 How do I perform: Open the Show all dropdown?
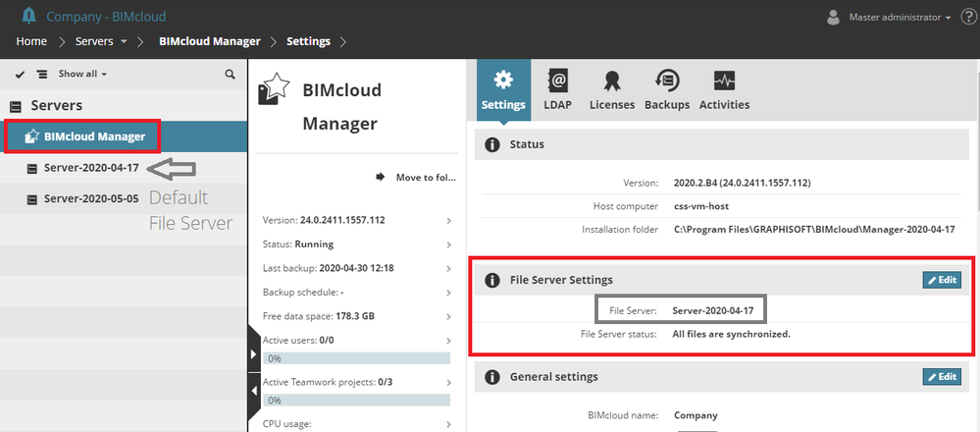click(x=82, y=74)
